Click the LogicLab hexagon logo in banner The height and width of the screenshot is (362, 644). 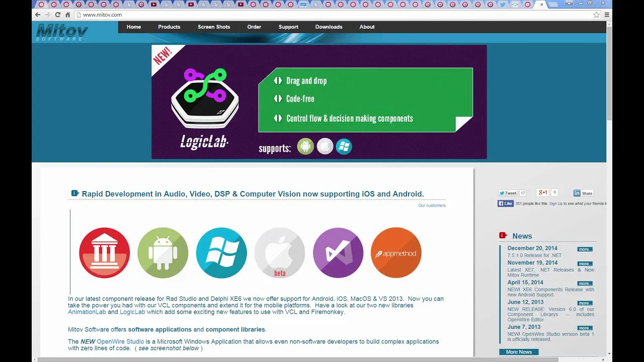click(x=205, y=100)
